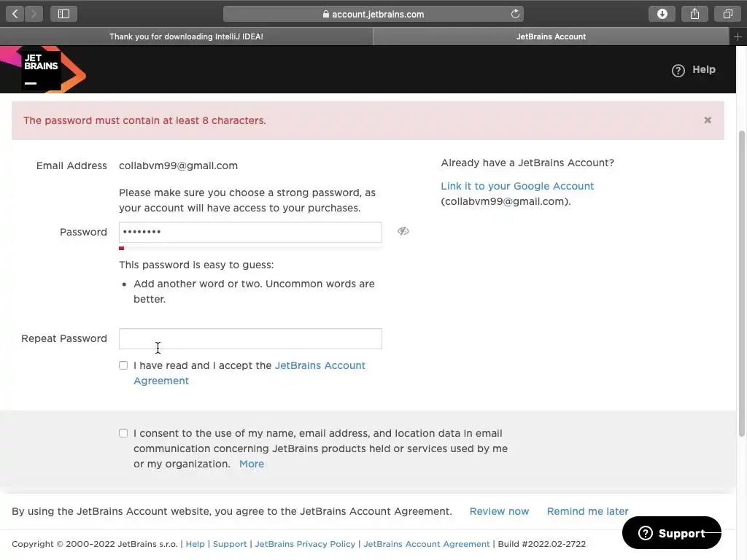This screenshot has height=560, width=747.
Task: Open footer Help link
Action: 195,544
